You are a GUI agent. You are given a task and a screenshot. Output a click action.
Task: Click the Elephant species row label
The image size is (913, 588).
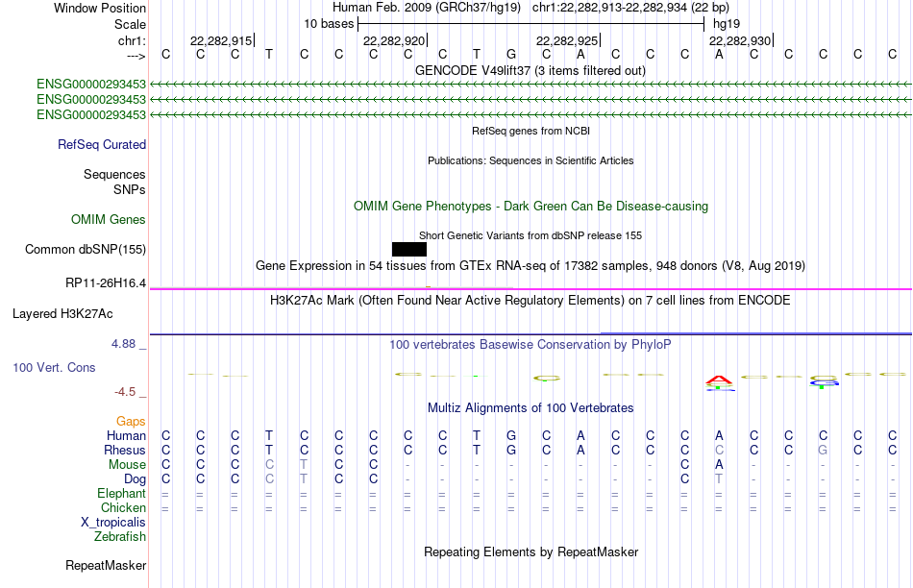(122, 493)
